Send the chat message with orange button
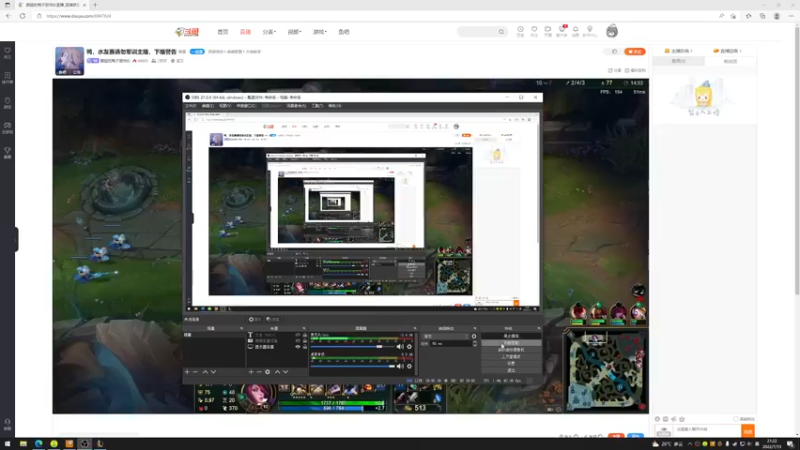The width and height of the screenshot is (800, 450). [747, 431]
